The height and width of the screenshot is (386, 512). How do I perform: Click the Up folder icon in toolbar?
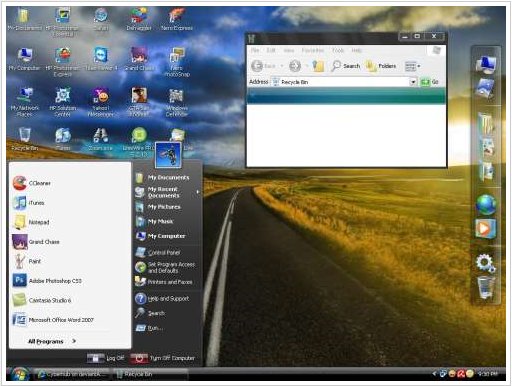[x=318, y=66]
